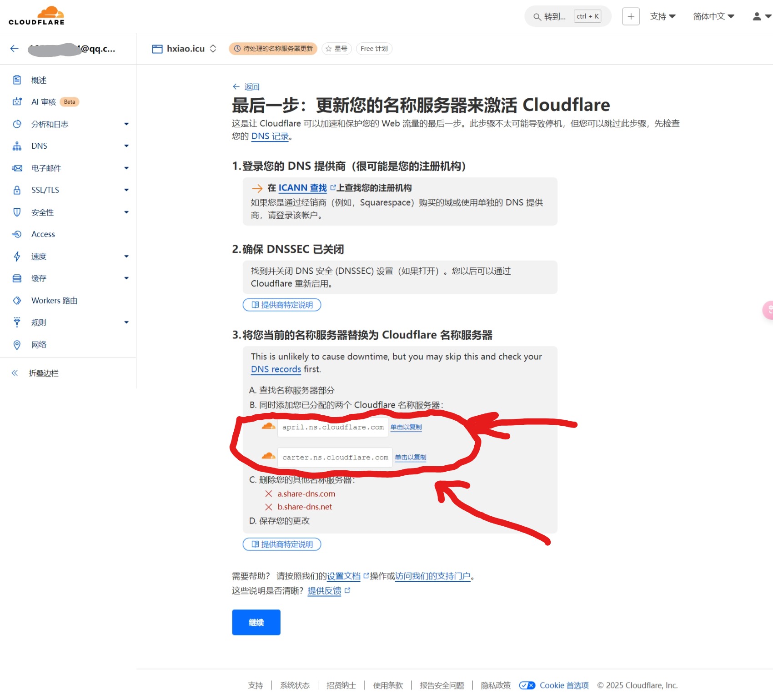Click the security shield icon

tap(17, 212)
